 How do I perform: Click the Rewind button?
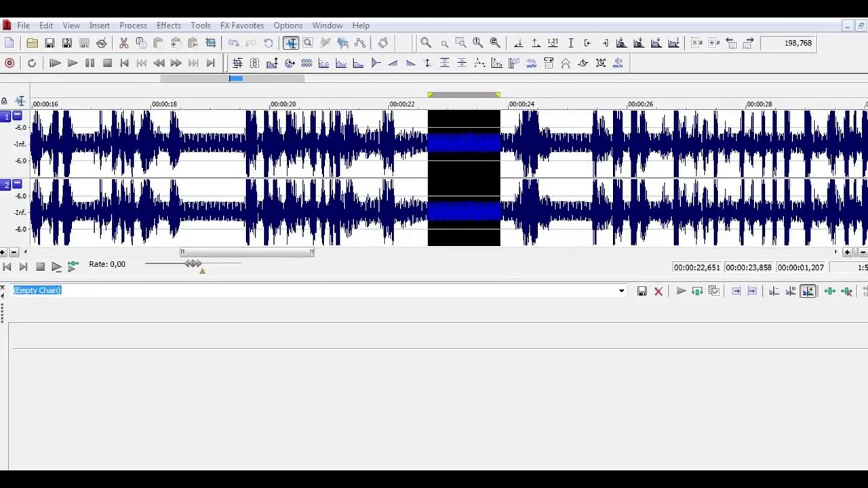tap(159, 63)
